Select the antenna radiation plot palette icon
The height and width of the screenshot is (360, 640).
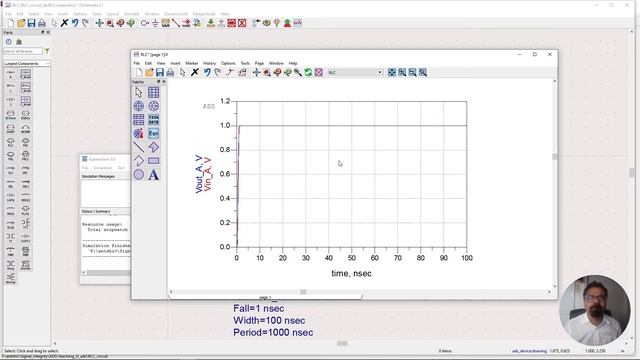point(139,133)
